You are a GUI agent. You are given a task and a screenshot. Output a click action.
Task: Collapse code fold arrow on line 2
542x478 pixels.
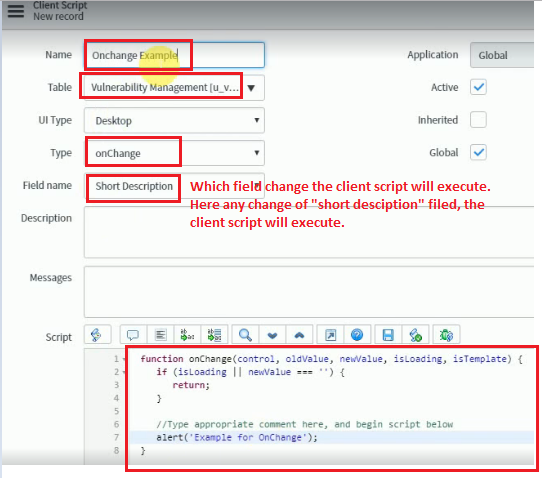point(124,372)
